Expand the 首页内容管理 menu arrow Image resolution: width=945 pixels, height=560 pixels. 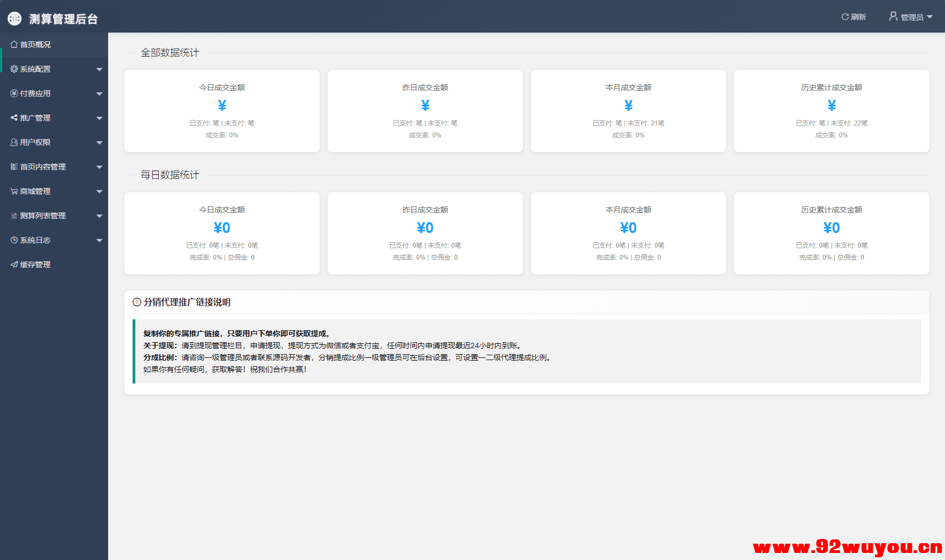99,167
